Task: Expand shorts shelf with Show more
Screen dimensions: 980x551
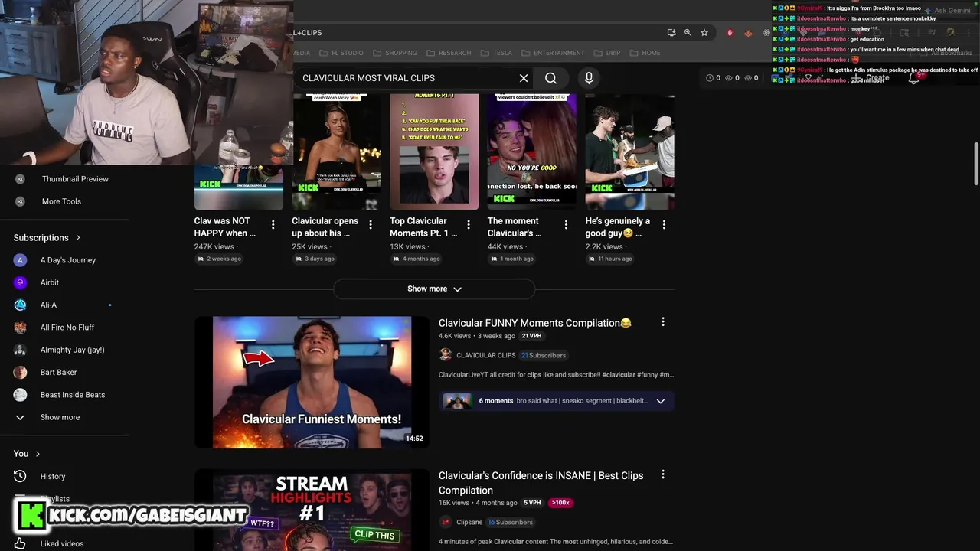Action: point(434,289)
